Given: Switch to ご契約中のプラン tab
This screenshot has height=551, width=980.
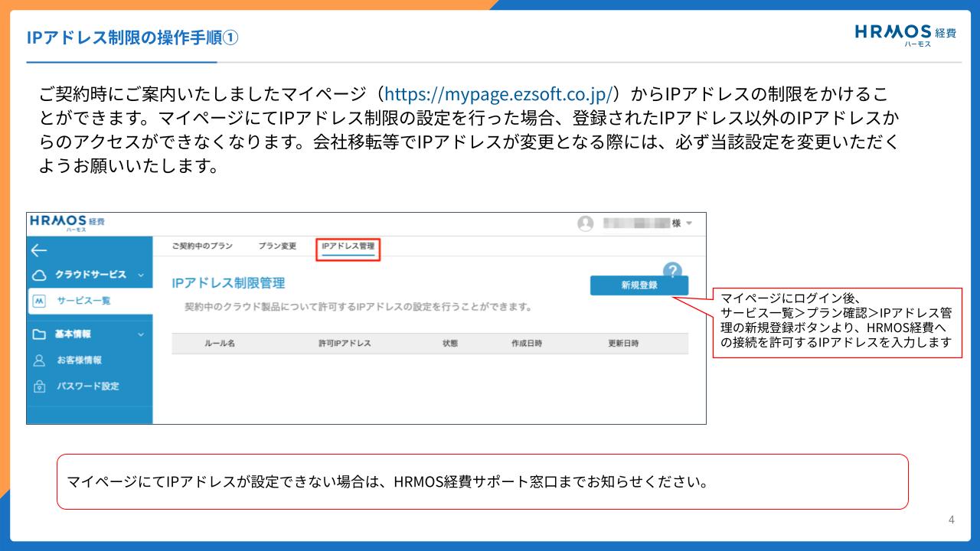Looking at the screenshot, I should (202, 246).
